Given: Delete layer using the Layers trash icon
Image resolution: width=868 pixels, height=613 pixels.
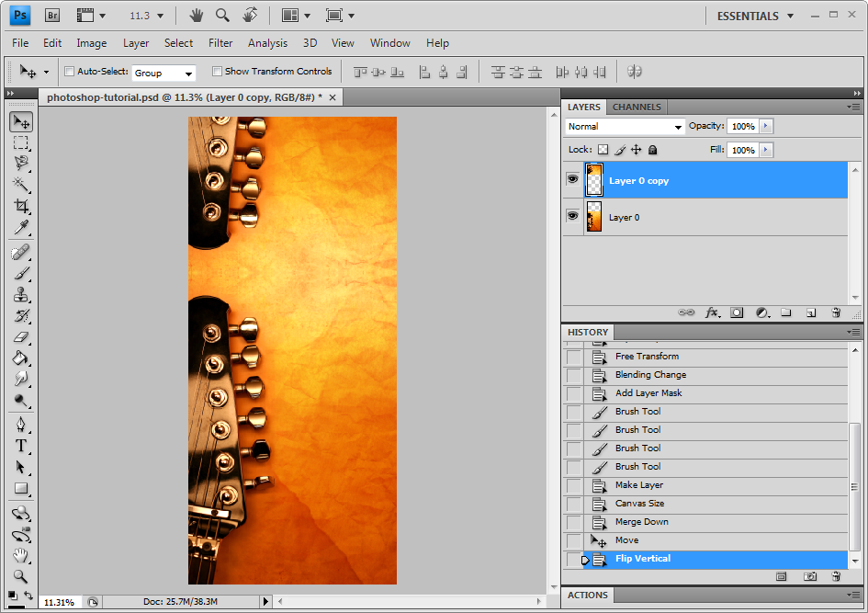Looking at the screenshot, I should [x=836, y=312].
